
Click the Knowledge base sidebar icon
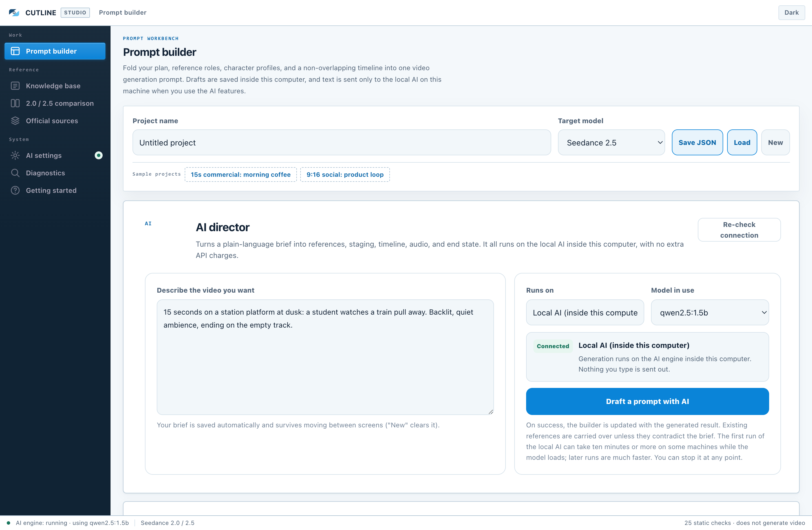click(15, 86)
